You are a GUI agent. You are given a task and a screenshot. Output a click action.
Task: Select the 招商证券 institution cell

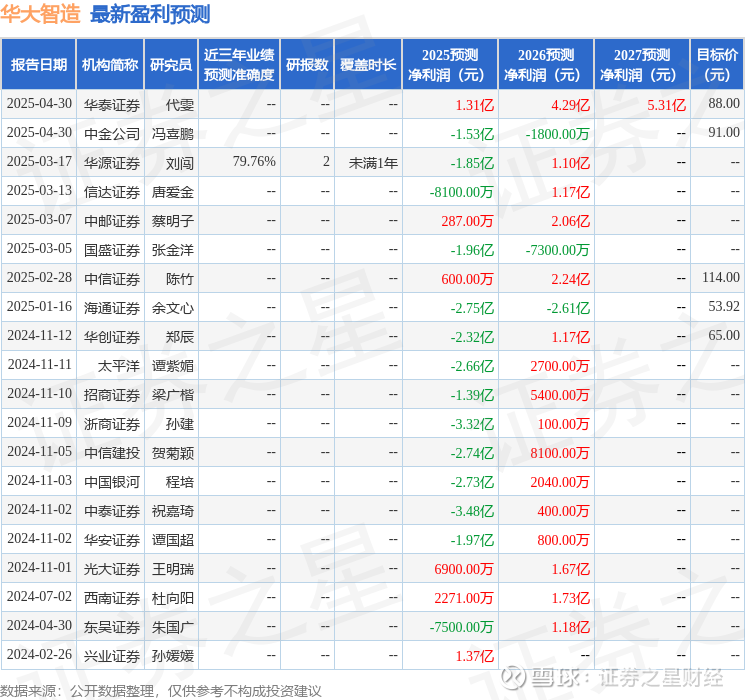(112, 395)
